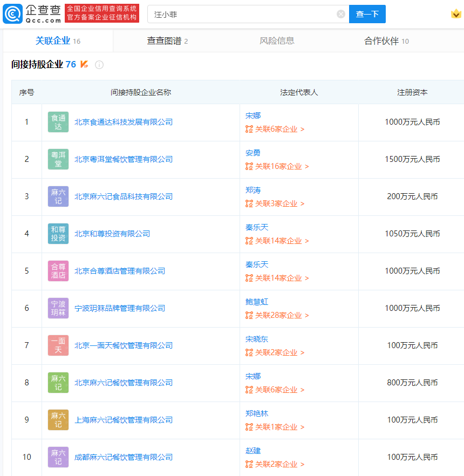Click the 查一下 search button
This screenshot has height=476, width=464.
click(367, 14)
